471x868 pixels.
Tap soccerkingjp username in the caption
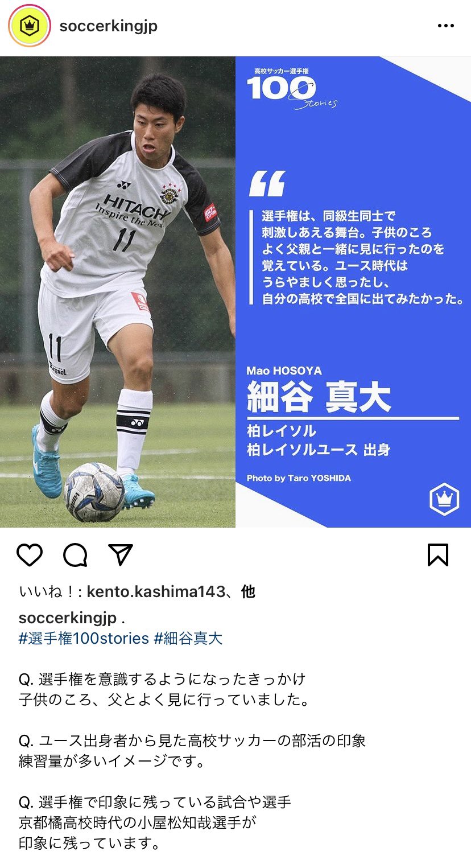point(68,618)
